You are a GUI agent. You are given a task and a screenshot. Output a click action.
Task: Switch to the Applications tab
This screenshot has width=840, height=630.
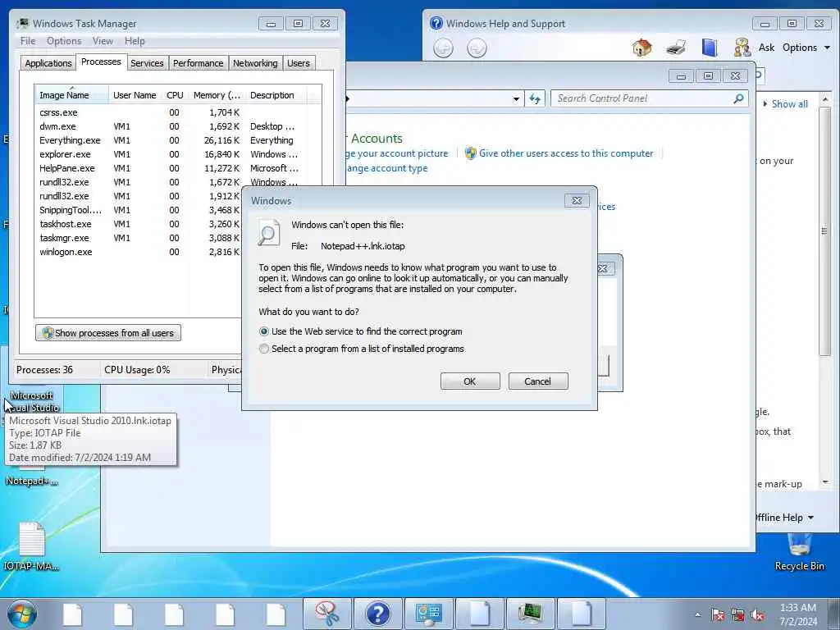(48, 63)
